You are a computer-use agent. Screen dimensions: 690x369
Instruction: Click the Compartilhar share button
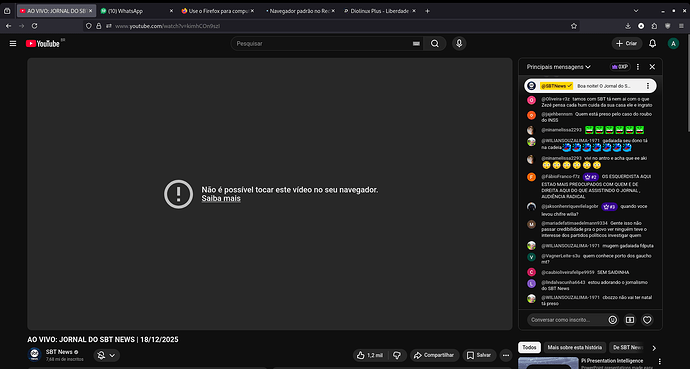pyautogui.click(x=434, y=355)
